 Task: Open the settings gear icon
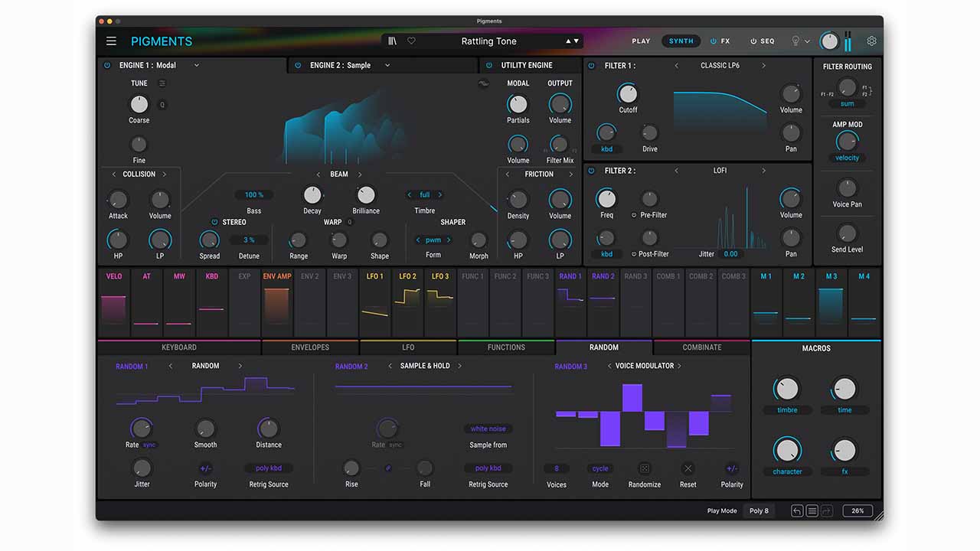point(871,41)
